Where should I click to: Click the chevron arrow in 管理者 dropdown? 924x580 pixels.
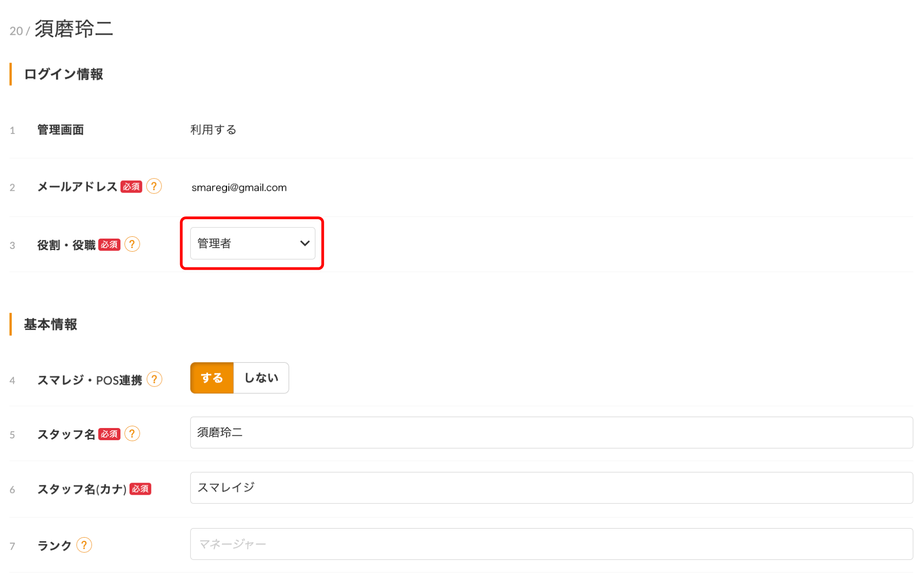click(305, 244)
